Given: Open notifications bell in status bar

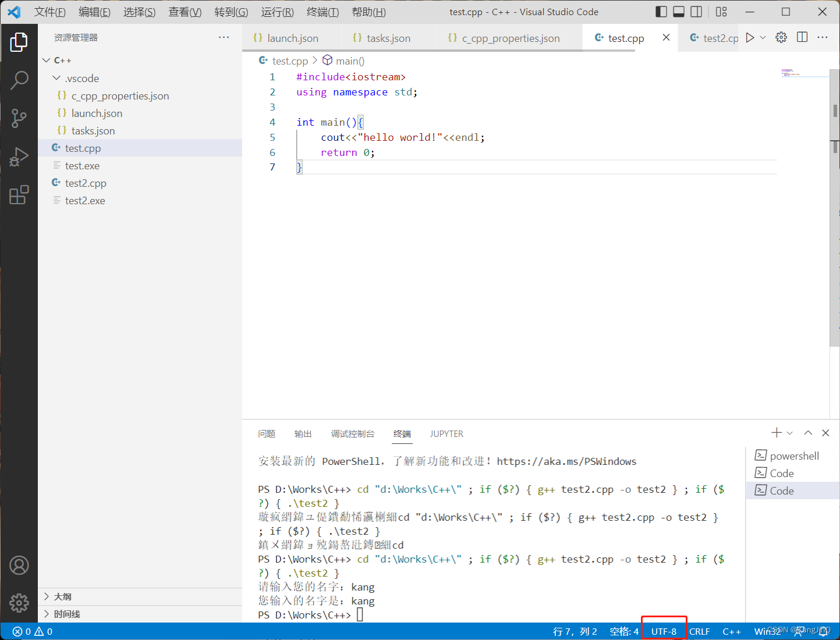Looking at the screenshot, I should tap(824, 632).
